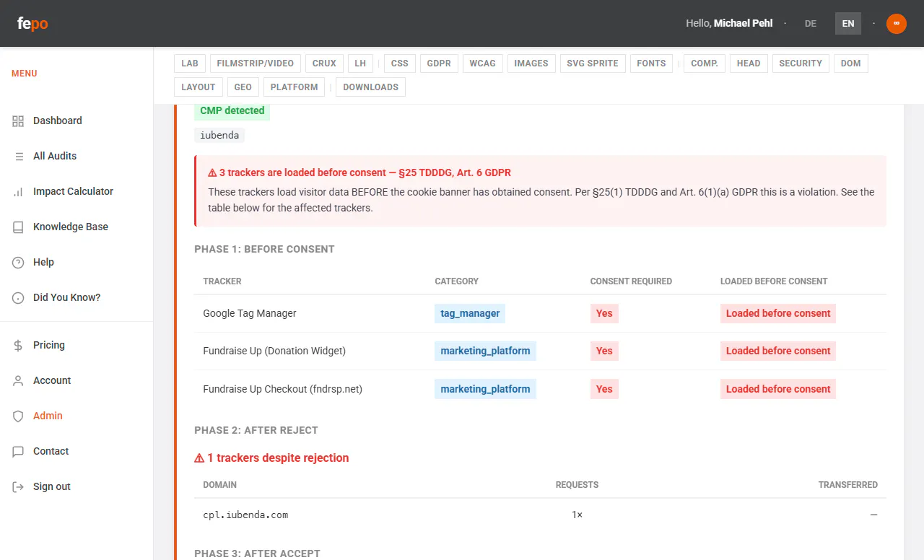The height and width of the screenshot is (560, 924).
Task: Click the Did You Know info icon
Action: [x=18, y=298]
